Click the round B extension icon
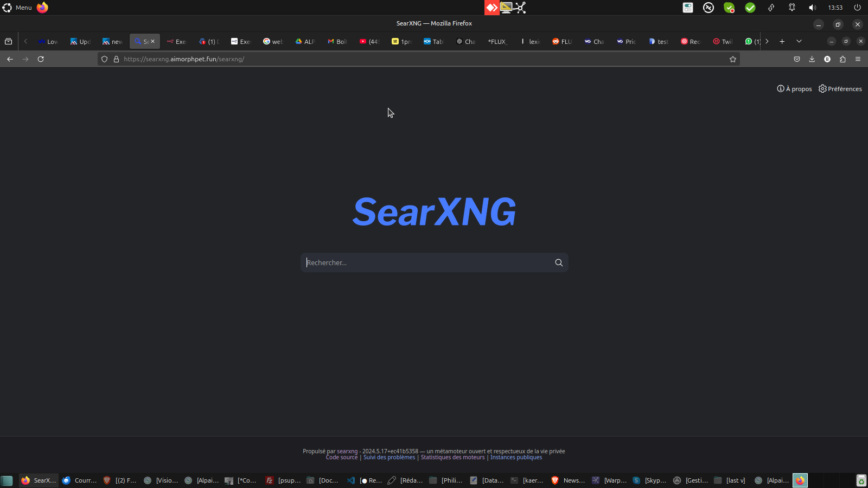868x488 pixels. click(827, 59)
